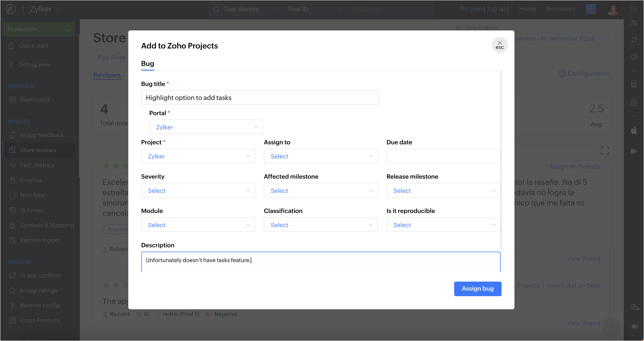Open the Is it reproducible dropdown

(443, 225)
